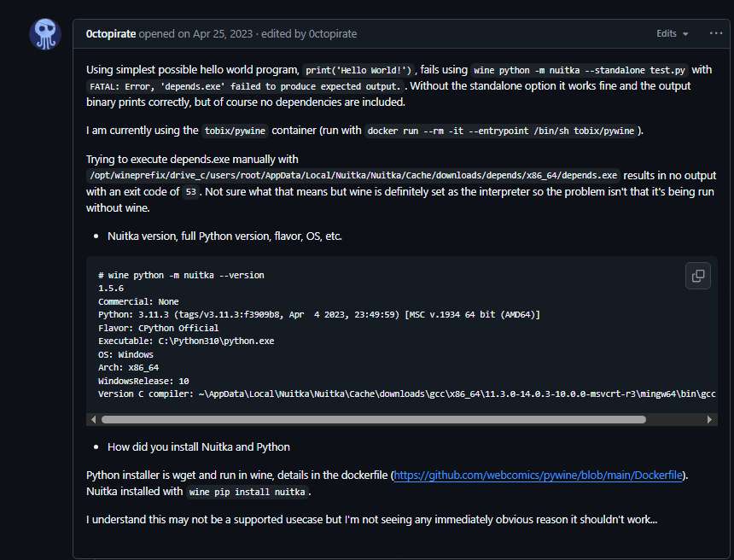This screenshot has height=560, width=734.
Task: Click the Octopirate author username
Action: tap(111, 33)
